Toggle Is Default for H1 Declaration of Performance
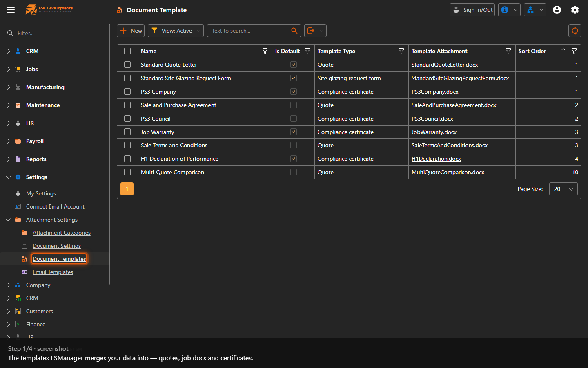Viewport: 588px width, 368px height. (294, 159)
